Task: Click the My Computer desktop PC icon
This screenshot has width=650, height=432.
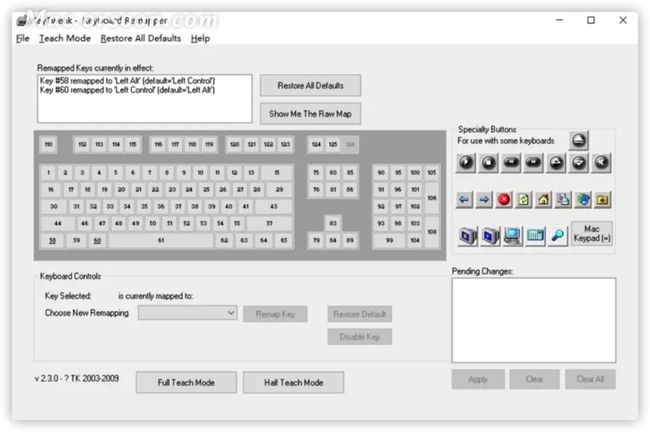Action: point(513,236)
